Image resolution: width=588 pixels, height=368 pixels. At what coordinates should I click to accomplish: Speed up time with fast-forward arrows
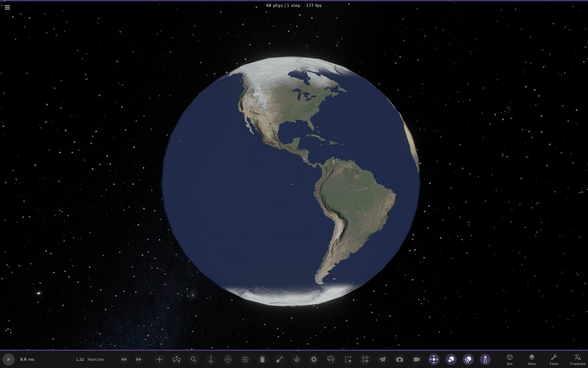click(139, 359)
